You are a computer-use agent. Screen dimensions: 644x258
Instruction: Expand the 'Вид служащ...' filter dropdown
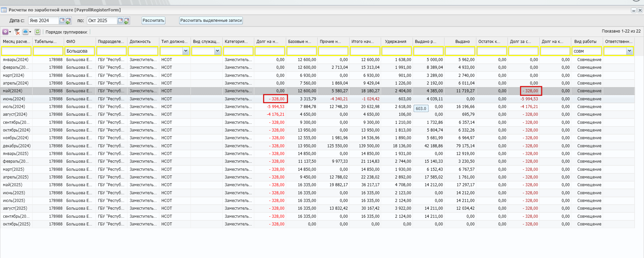click(x=217, y=51)
